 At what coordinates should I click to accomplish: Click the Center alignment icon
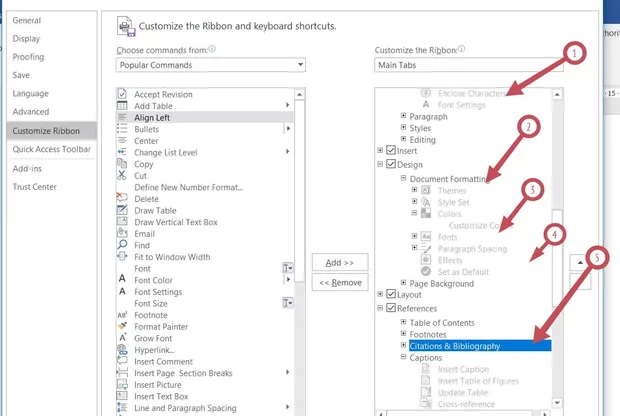(122, 140)
